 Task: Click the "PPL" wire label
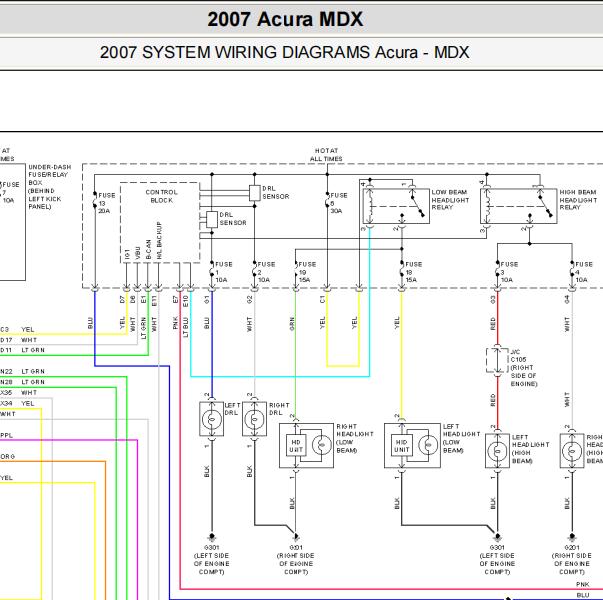[x=7, y=435]
